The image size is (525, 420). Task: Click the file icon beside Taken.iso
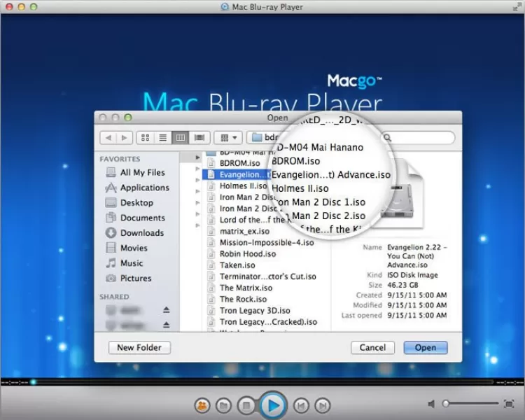(211, 265)
